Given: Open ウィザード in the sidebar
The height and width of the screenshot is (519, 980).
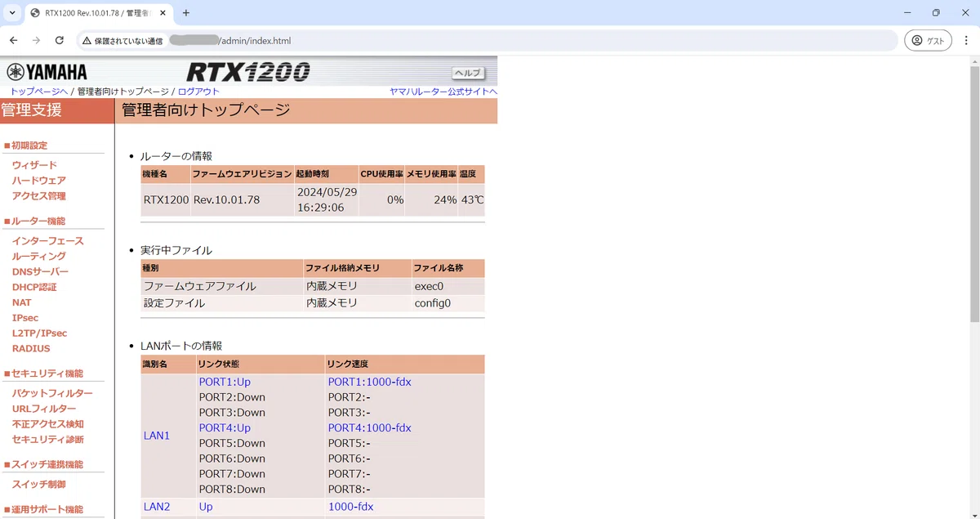Looking at the screenshot, I should 34,165.
